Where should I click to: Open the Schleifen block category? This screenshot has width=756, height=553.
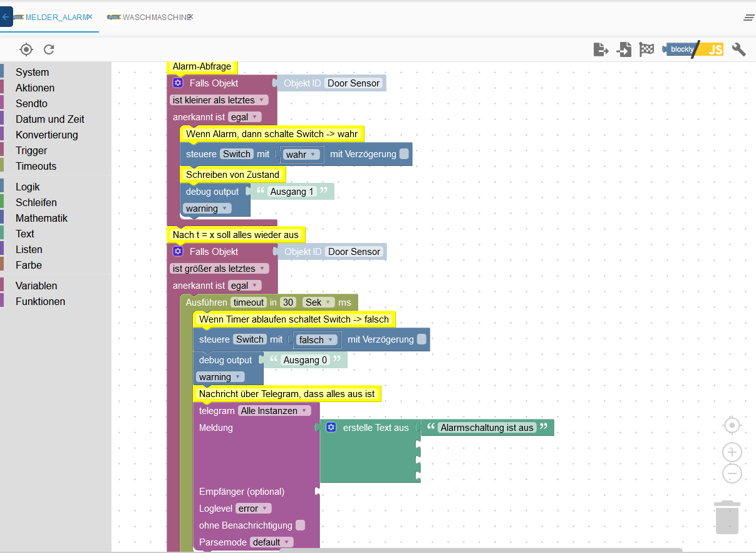(x=36, y=203)
